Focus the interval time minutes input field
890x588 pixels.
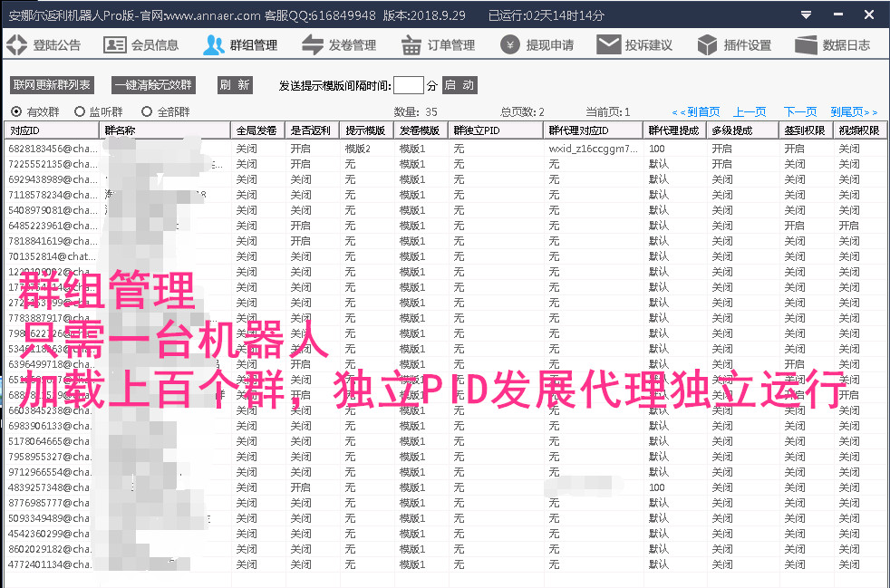pos(409,85)
